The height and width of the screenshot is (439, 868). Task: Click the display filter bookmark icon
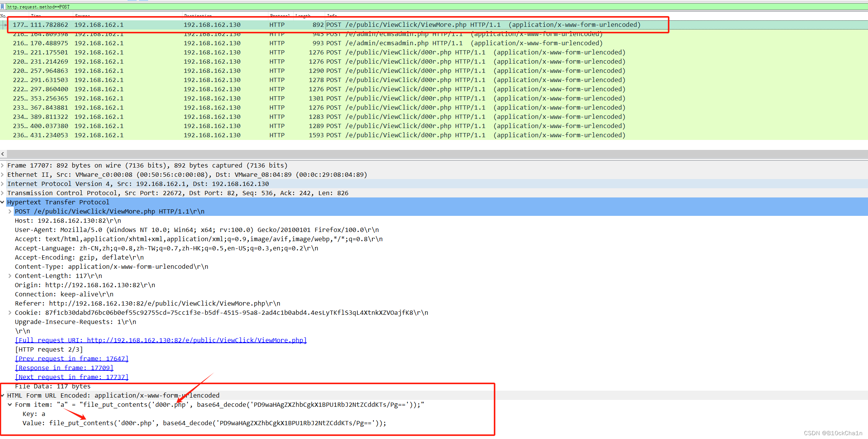tap(3, 7)
